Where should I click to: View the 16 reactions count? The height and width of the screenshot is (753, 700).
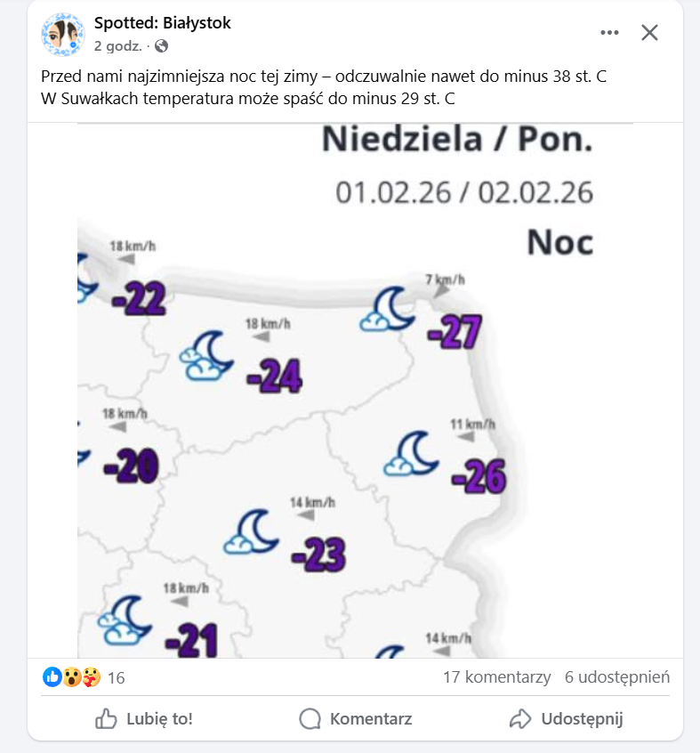tap(116, 678)
